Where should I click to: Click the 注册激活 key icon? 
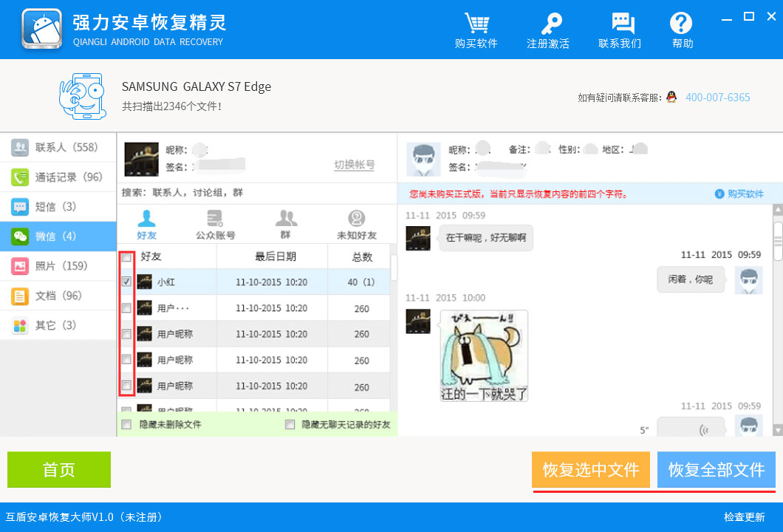click(547, 24)
